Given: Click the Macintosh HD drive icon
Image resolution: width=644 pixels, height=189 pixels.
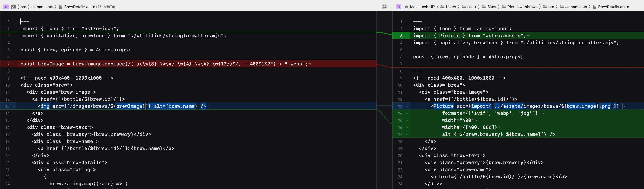Looking at the screenshot, I should pyautogui.click(x=407, y=7).
